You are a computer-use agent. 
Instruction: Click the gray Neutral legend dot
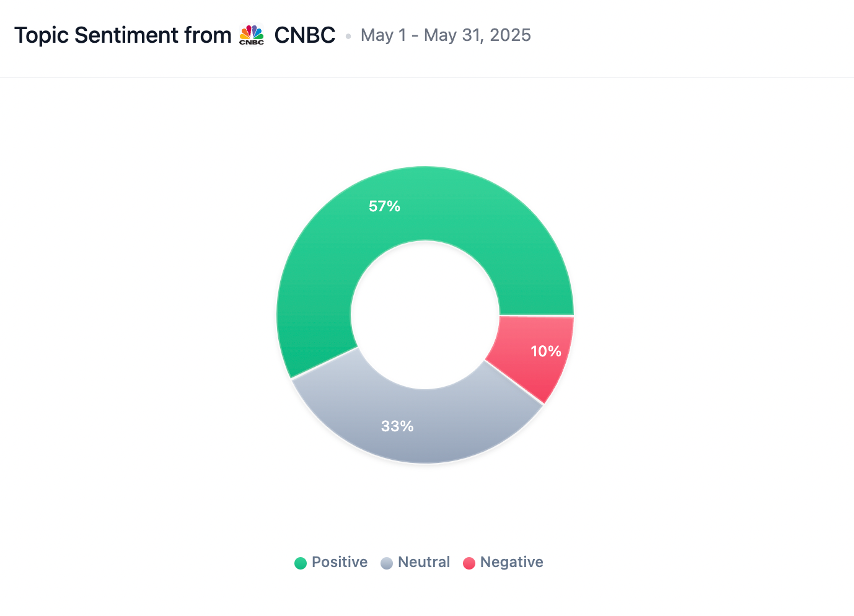point(387,563)
